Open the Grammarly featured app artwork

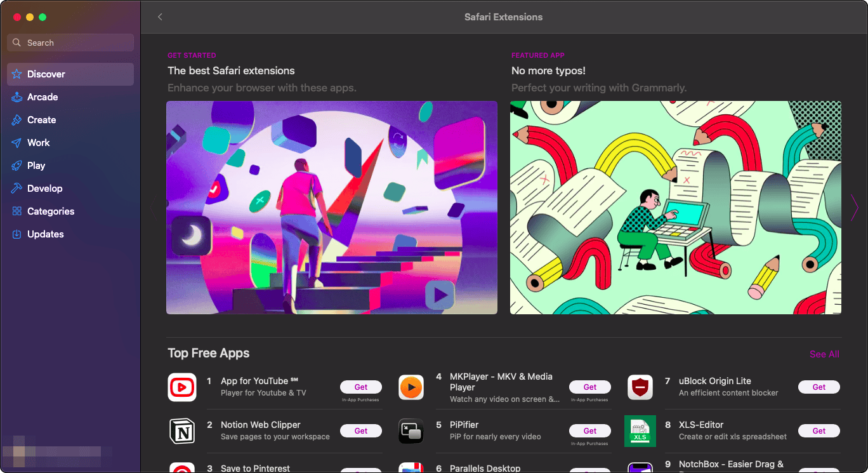tap(676, 208)
